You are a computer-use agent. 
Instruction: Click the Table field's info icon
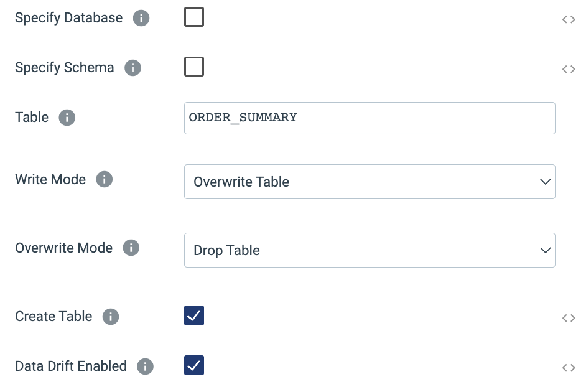67,118
